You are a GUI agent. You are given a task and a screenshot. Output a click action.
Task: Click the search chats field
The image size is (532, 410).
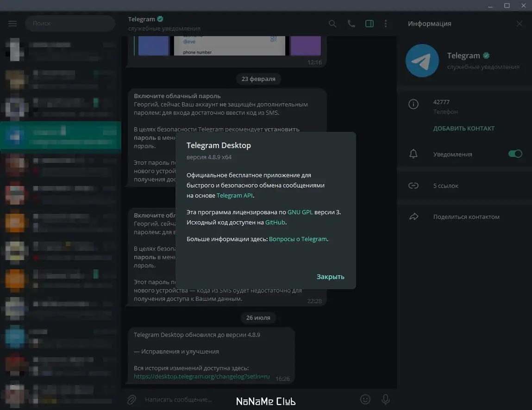pyautogui.click(x=70, y=24)
